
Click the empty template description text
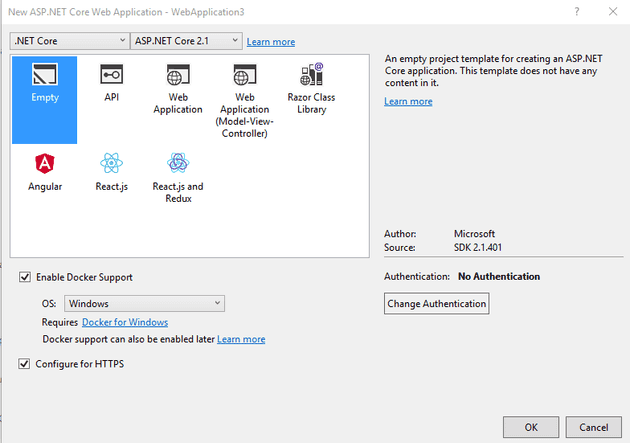click(x=493, y=71)
